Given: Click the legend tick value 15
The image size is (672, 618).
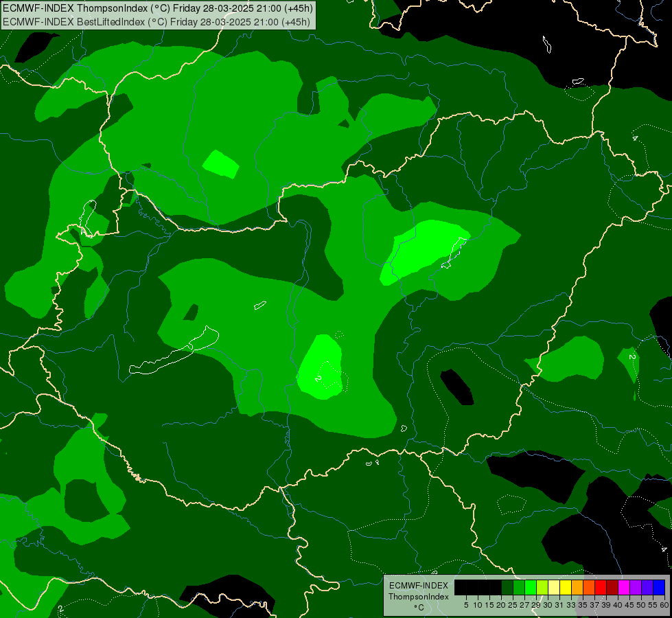Looking at the screenshot, I should click(489, 605).
